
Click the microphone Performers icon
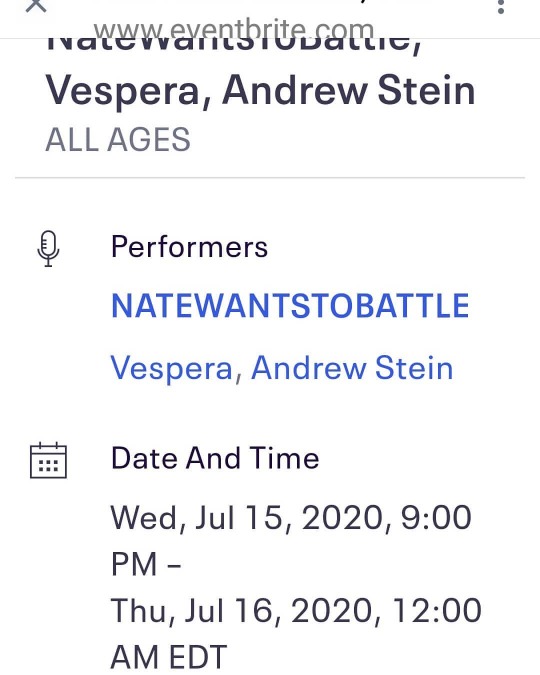pos(48,249)
